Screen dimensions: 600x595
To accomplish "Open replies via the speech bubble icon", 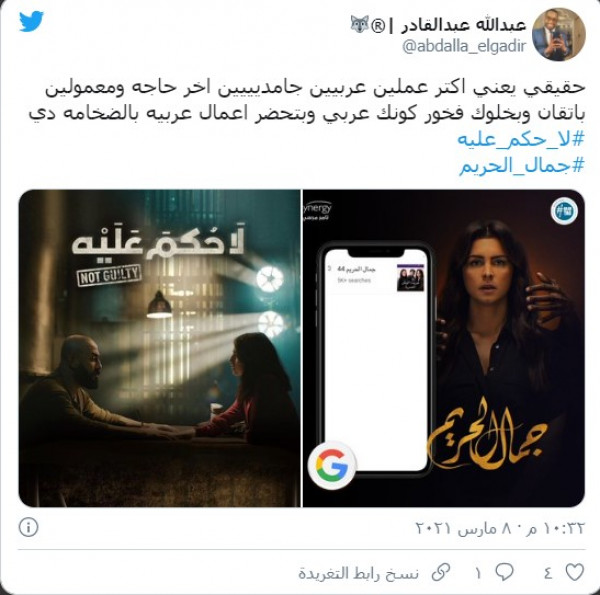I will click(x=504, y=572).
